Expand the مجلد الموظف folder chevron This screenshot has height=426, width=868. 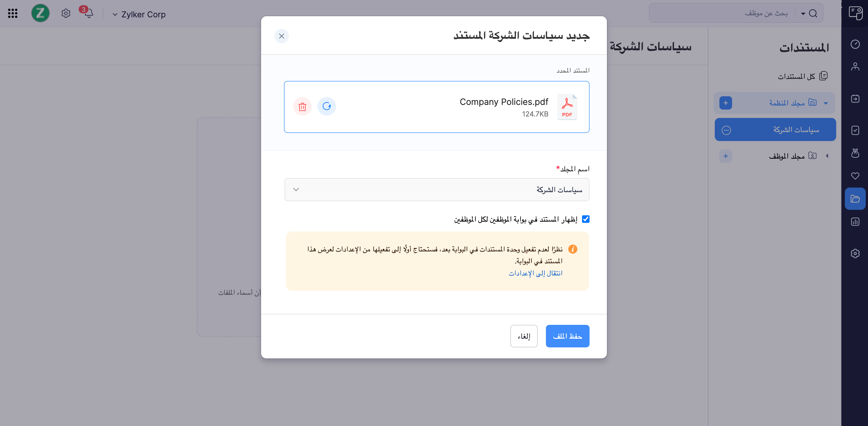pos(828,155)
